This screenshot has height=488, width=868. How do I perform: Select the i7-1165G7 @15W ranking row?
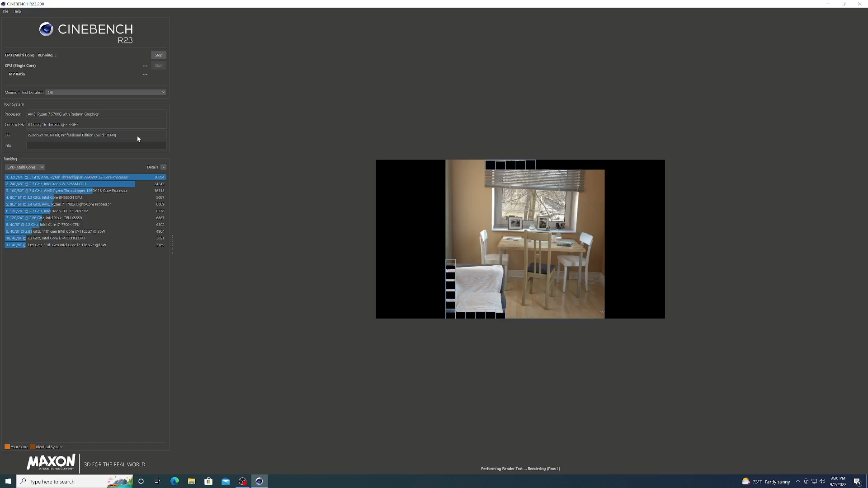[85, 245]
